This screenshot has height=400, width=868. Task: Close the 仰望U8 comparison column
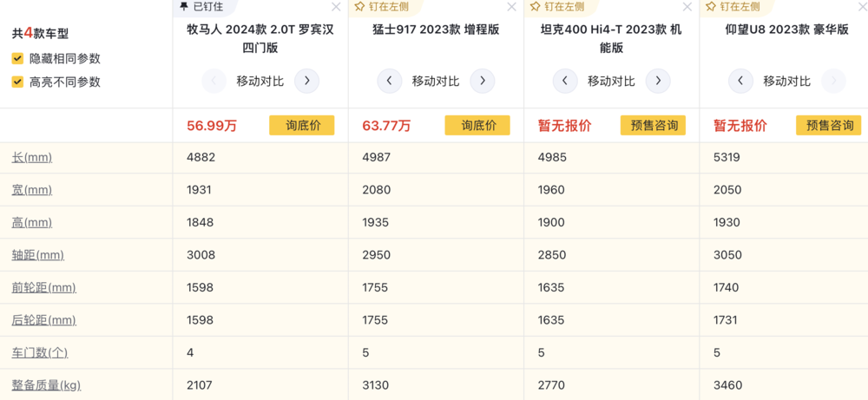point(863,7)
